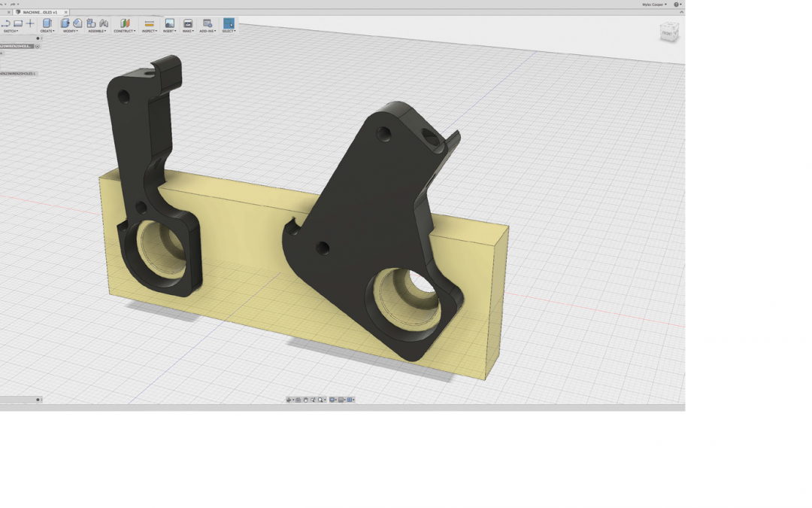Open the SKETCH dropdown menu
The height and width of the screenshot is (508, 812).
coord(11,31)
